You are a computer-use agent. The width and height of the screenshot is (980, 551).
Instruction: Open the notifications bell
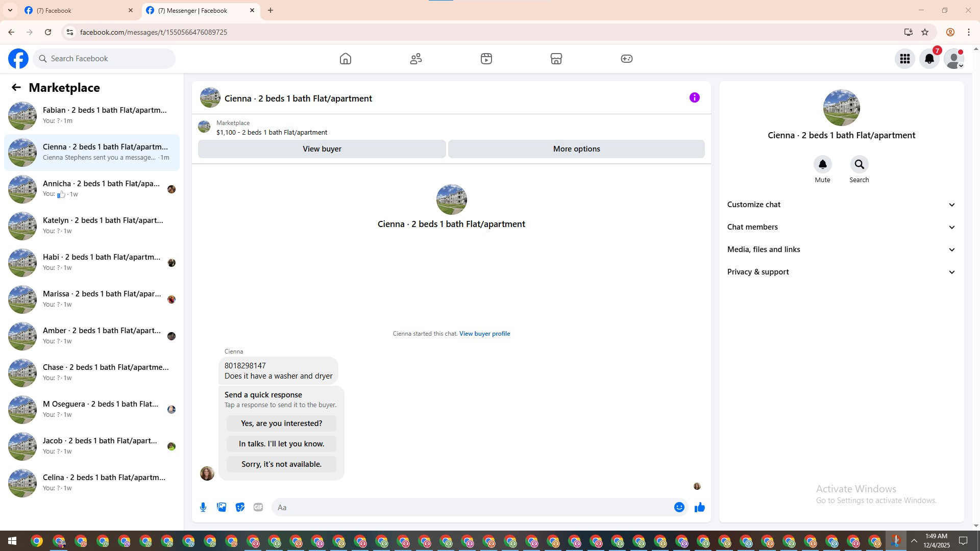click(x=929, y=59)
